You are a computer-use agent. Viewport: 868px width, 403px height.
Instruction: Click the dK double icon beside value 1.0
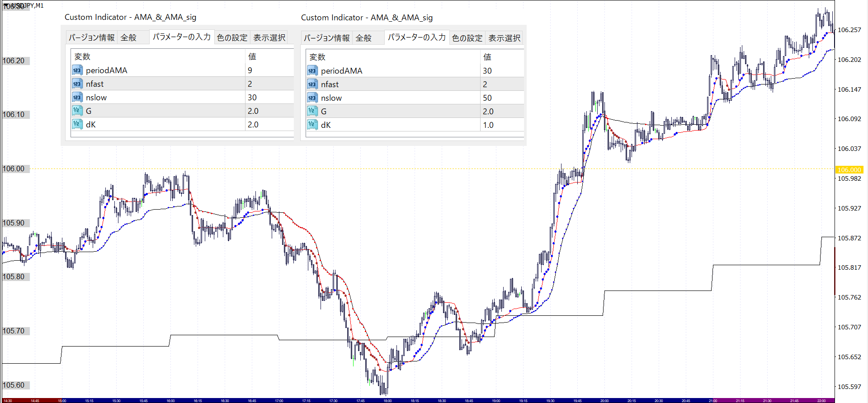312,125
